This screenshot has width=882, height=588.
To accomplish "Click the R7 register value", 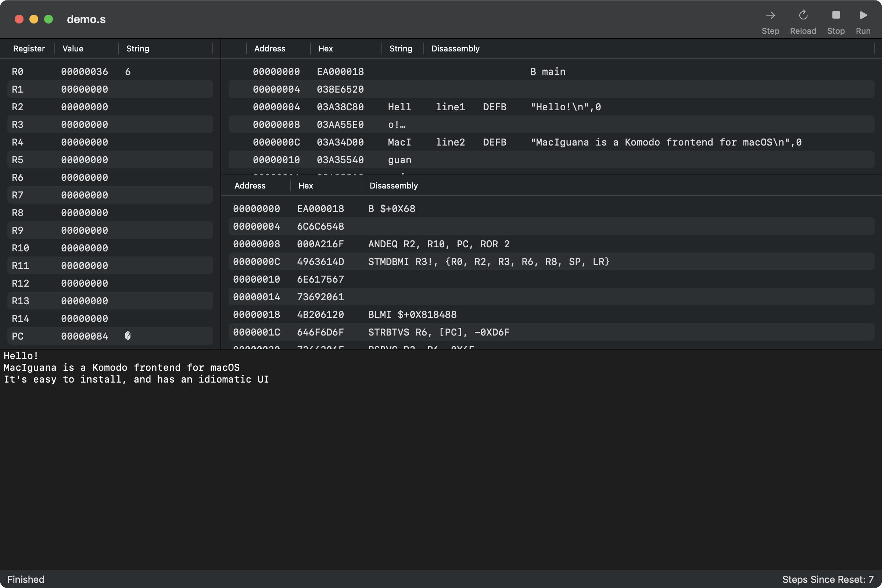I will (85, 195).
